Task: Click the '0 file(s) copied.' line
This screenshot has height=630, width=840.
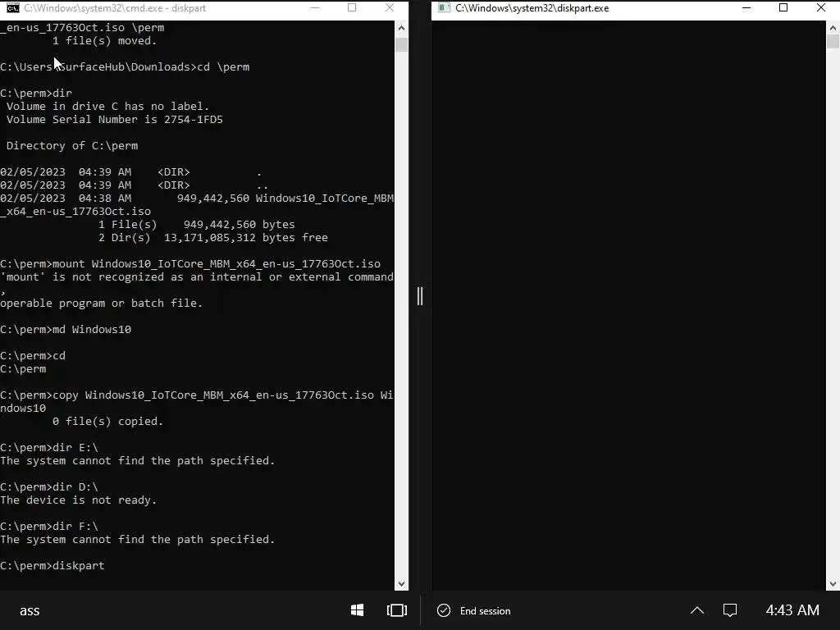Action: [107, 422]
